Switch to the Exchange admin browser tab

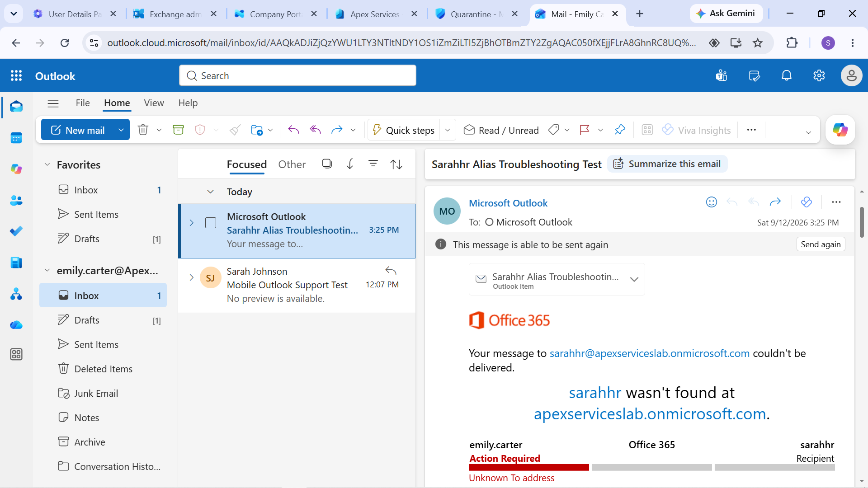[x=175, y=14]
